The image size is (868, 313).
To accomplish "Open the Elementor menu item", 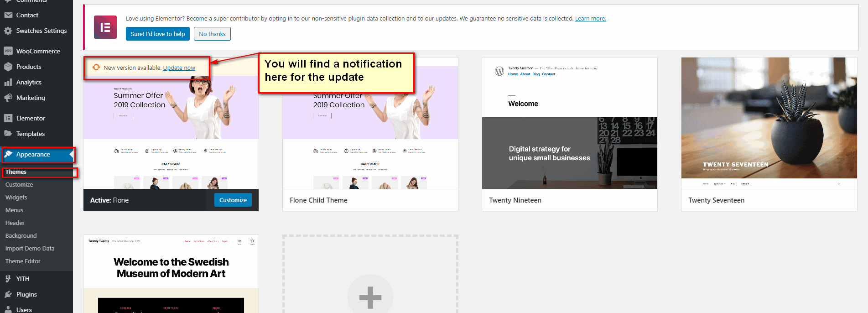I will pos(31,118).
